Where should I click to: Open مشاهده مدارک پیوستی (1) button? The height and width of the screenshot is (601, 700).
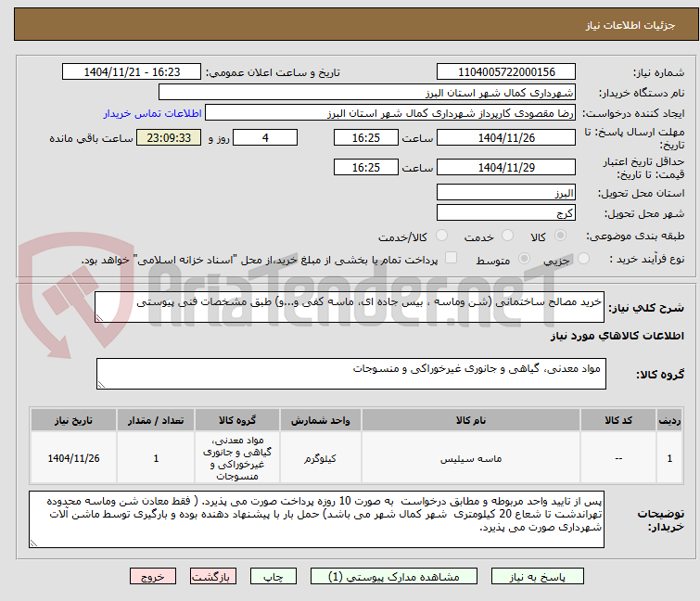pyautogui.click(x=394, y=576)
